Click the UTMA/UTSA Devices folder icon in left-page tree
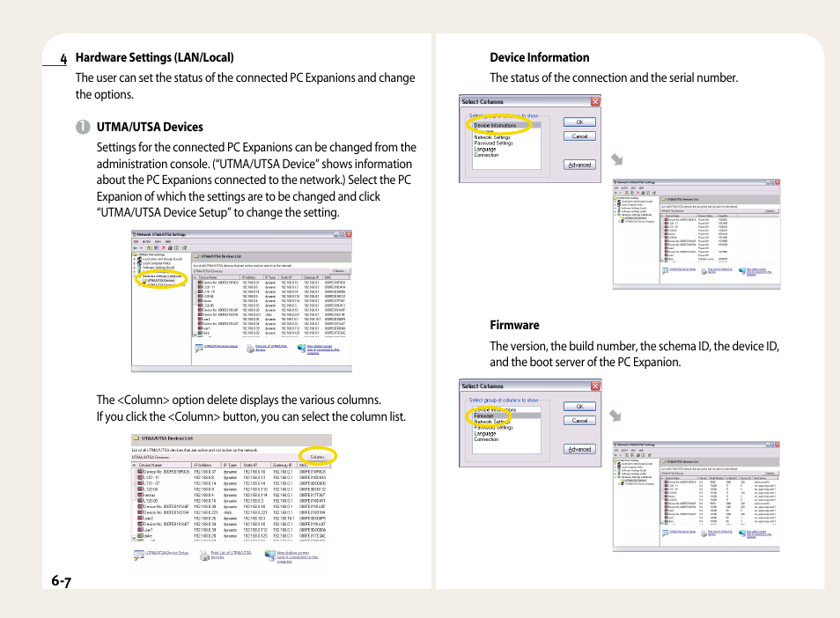This screenshot has height=618, width=840. [144, 280]
